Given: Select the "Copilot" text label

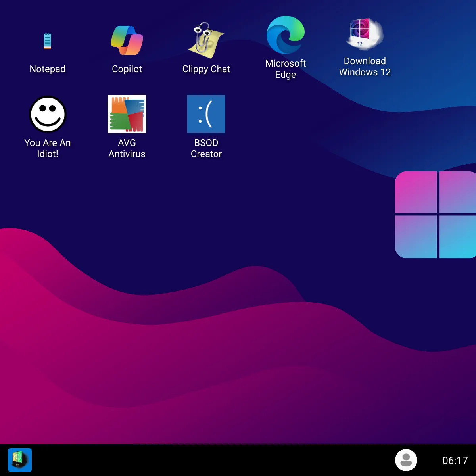Looking at the screenshot, I should [127, 69].
